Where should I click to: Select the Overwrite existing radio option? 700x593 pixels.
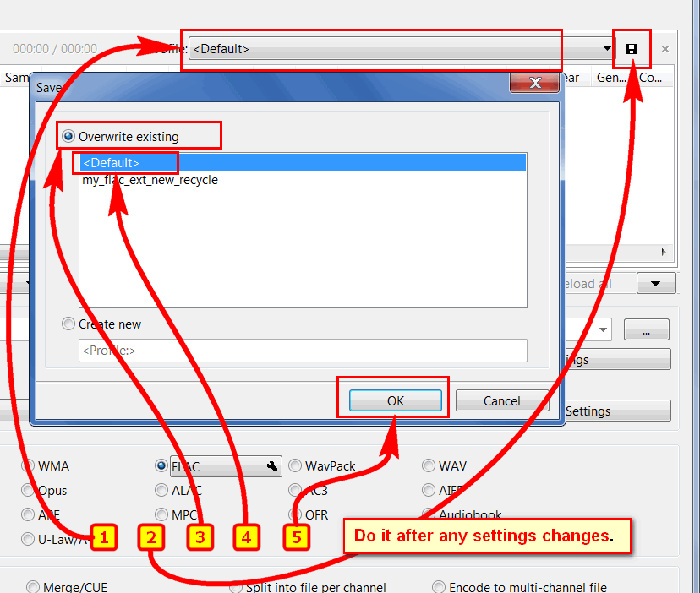(x=69, y=136)
